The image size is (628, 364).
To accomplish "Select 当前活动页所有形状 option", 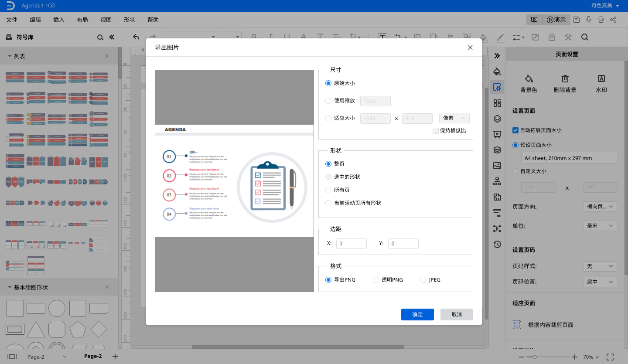I will 328,203.
